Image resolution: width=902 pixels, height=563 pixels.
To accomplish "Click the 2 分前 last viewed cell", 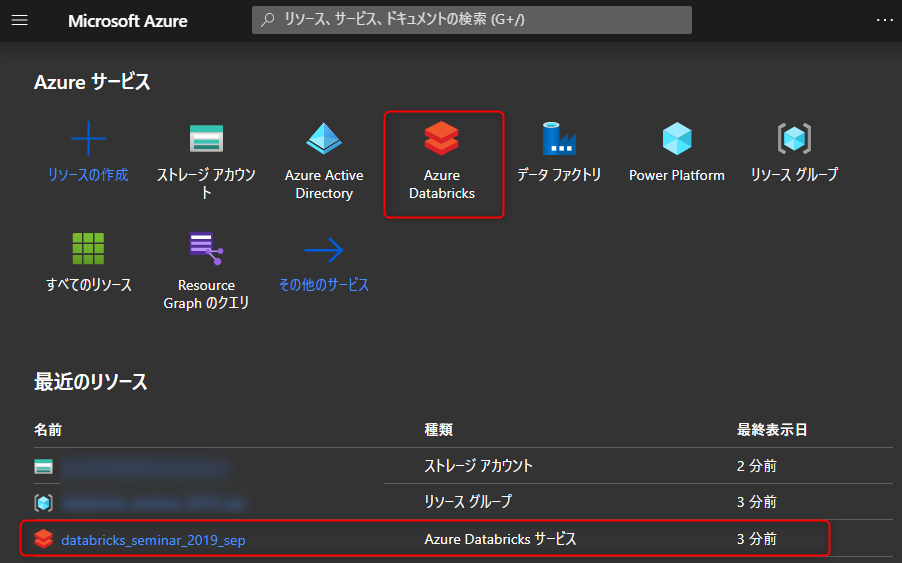I will [756, 466].
